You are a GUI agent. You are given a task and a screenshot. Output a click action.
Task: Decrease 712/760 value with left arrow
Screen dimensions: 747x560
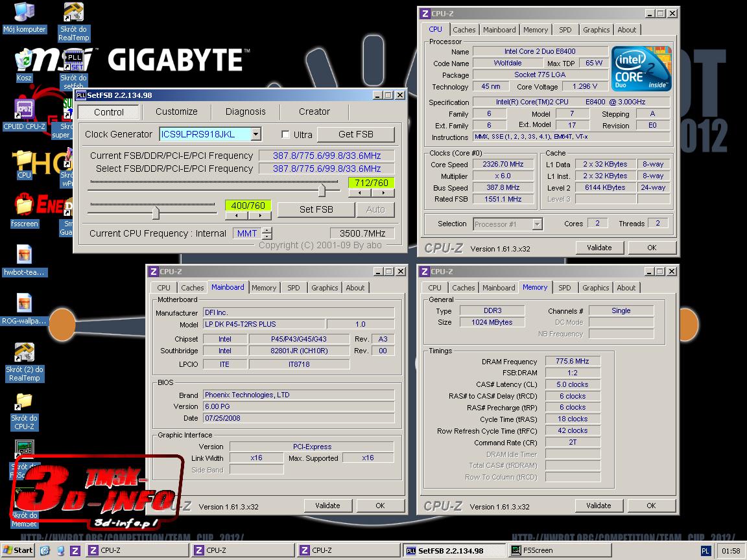[360, 193]
